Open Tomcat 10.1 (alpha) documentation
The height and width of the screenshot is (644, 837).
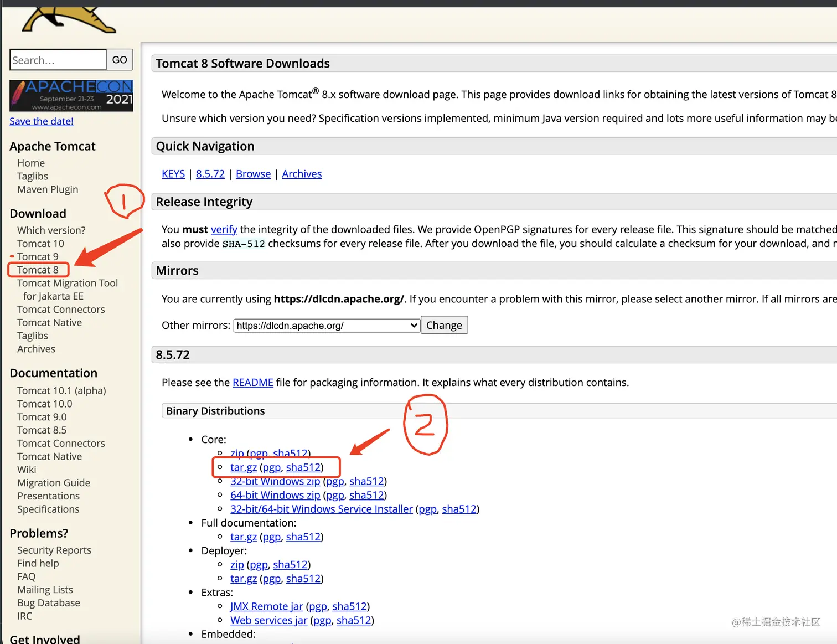(61, 391)
